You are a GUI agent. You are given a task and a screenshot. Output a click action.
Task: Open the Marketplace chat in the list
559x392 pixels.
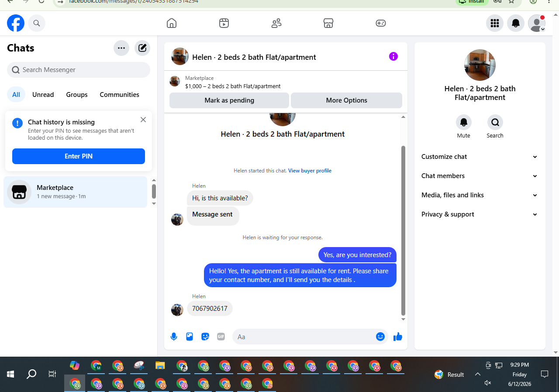point(75,192)
